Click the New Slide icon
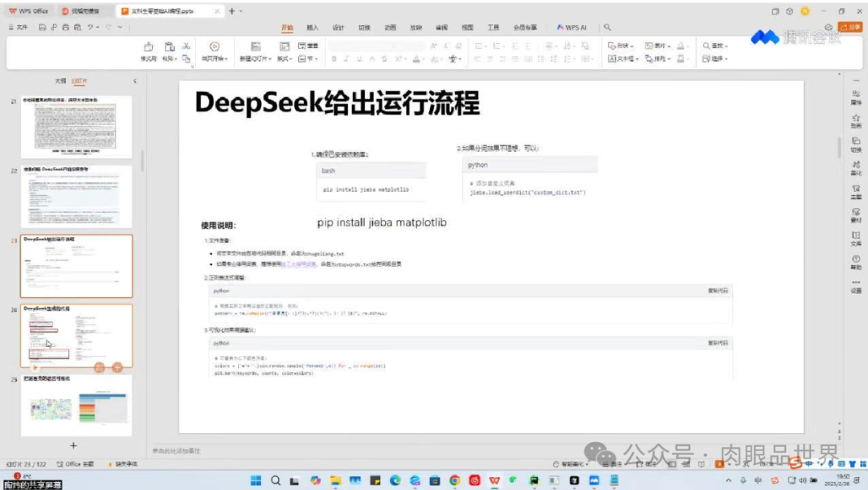Viewport: 868px width, 490px height. click(x=256, y=47)
